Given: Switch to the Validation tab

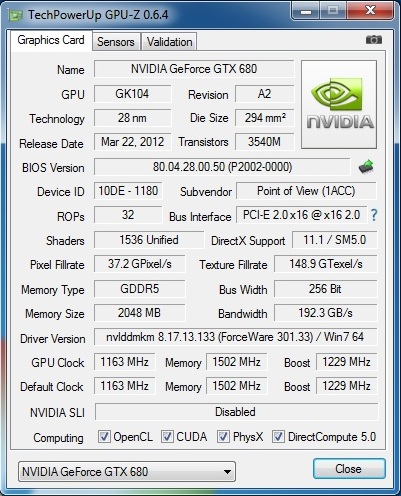Looking at the screenshot, I should 169,42.
